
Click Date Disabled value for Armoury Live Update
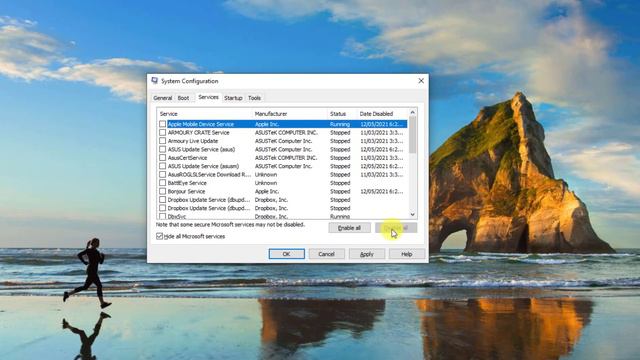[x=382, y=141]
